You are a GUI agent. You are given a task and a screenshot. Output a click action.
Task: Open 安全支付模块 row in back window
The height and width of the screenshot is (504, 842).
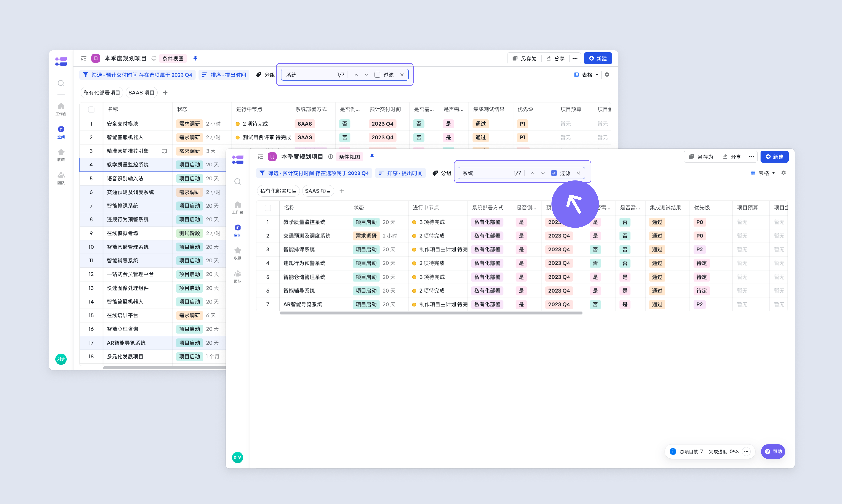[345, 124]
